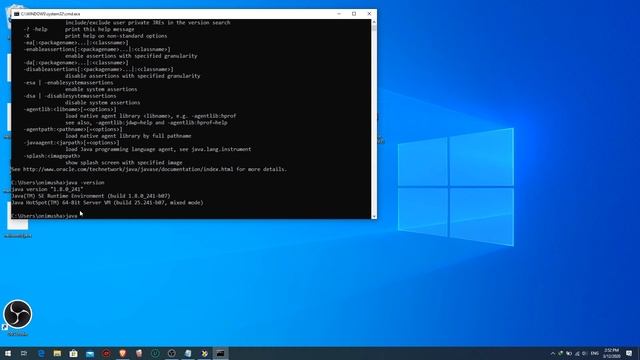Viewport: 640px width, 360px height.
Task: Click the cmd.exe title bar icon
Action: click(x=16, y=14)
